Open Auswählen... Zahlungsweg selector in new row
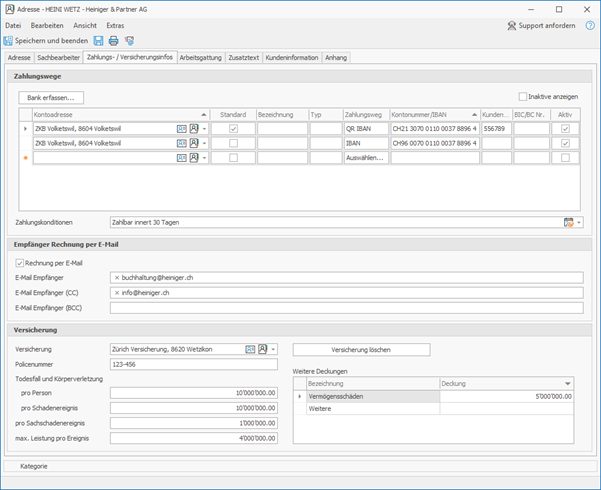The image size is (601, 490). [366, 158]
